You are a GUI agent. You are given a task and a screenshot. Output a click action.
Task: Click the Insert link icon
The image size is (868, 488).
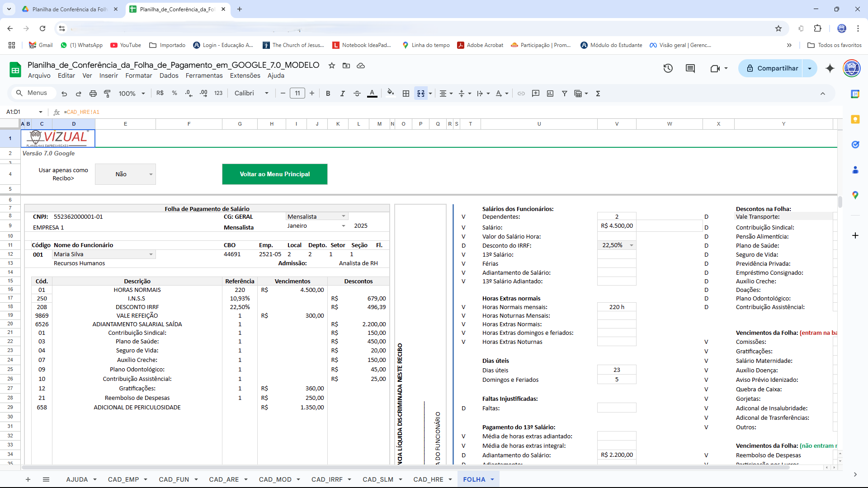click(521, 94)
